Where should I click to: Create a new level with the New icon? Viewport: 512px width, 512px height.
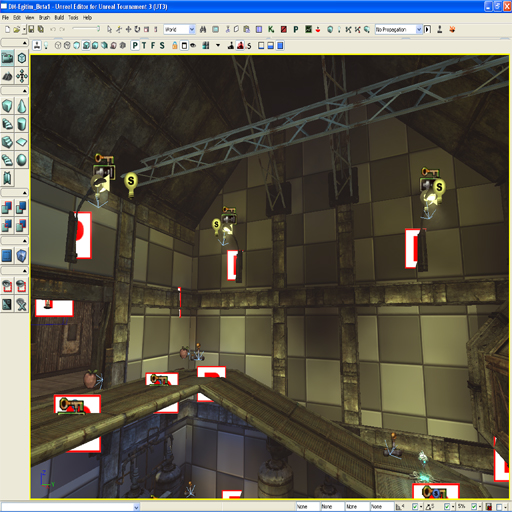tap(7, 30)
